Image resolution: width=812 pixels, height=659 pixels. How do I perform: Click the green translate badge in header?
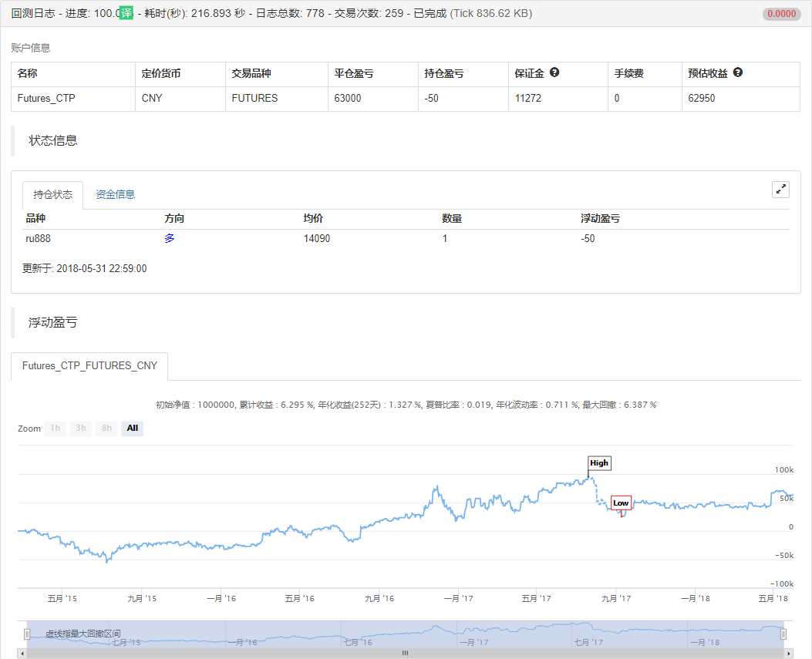(126, 13)
